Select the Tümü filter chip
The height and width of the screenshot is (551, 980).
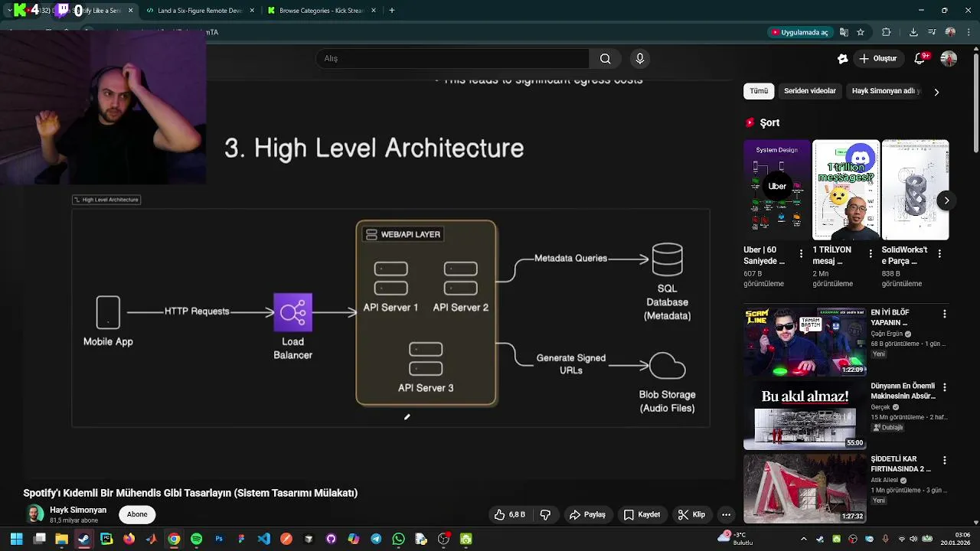coord(759,91)
